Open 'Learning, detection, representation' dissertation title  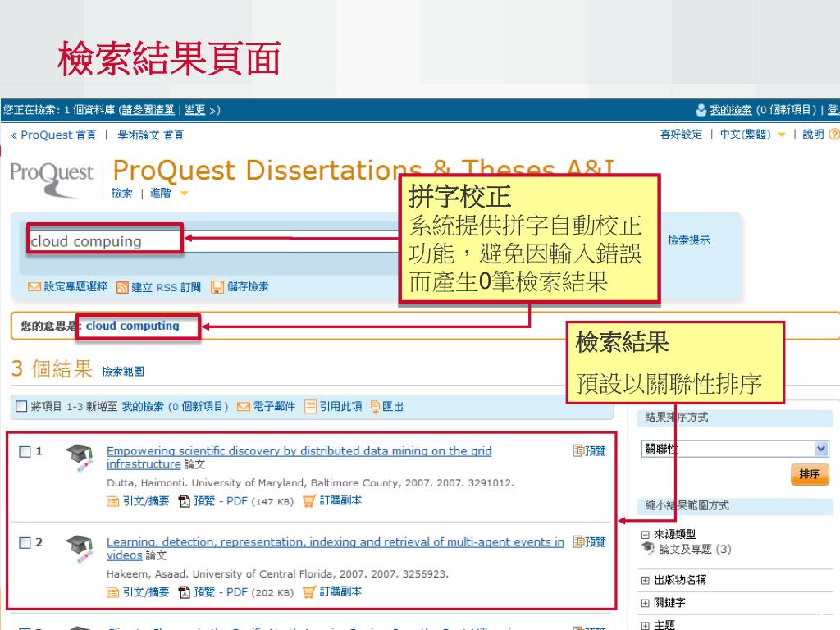[336, 549]
